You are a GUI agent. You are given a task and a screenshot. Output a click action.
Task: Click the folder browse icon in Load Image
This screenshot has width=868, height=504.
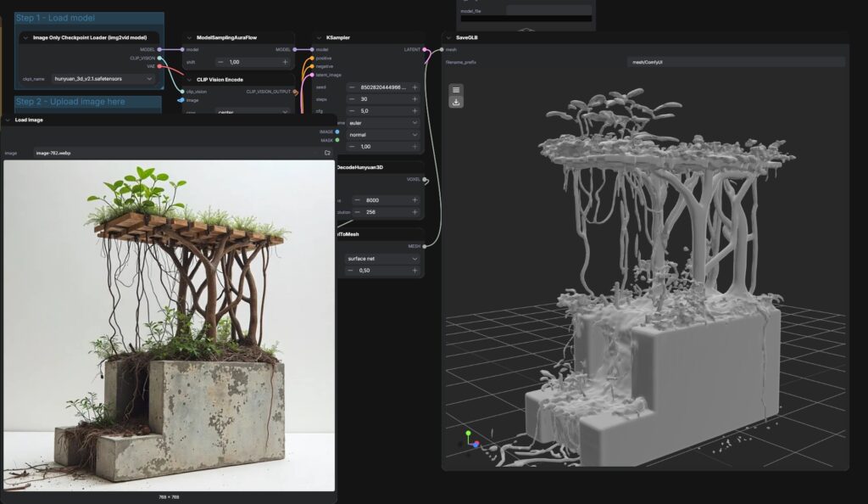[x=327, y=153]
